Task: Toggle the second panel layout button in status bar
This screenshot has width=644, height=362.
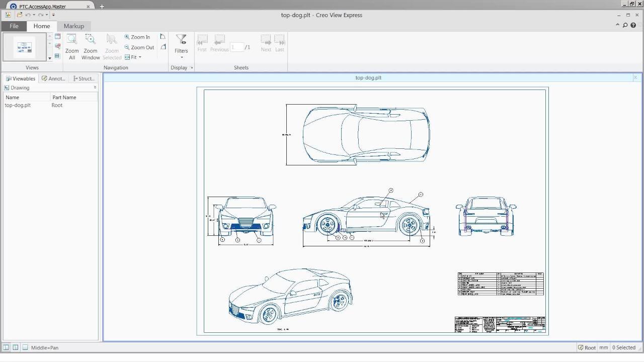Action: point(16,347)
